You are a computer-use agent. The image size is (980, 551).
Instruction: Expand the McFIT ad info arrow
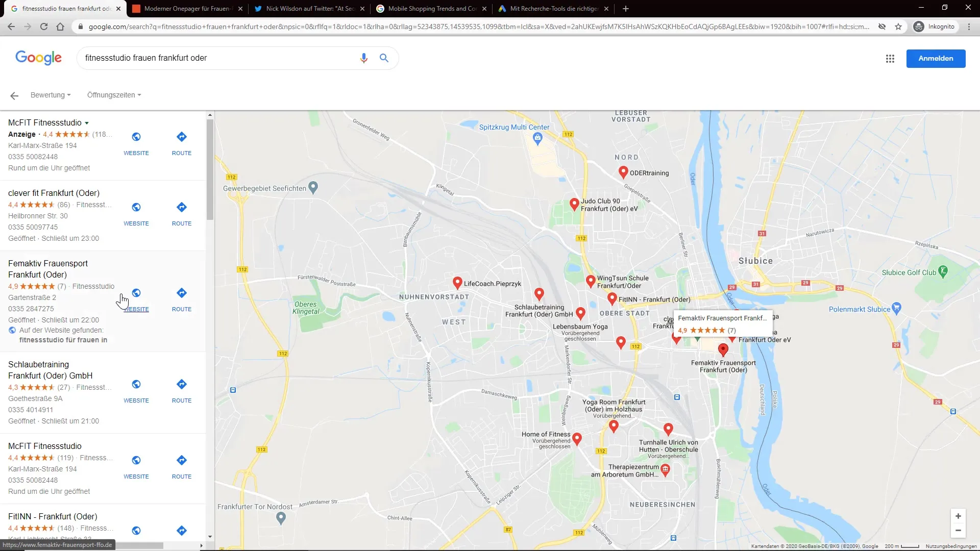coord(87,123)
